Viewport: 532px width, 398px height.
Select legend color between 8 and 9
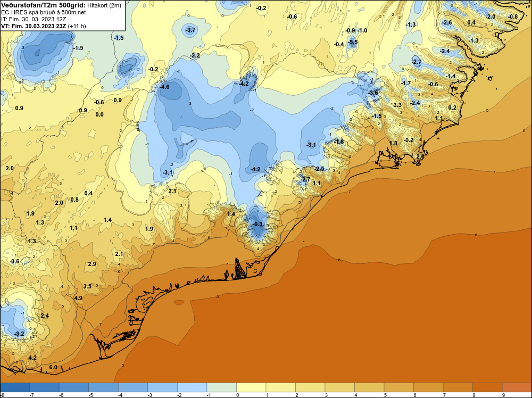point(487,387)
